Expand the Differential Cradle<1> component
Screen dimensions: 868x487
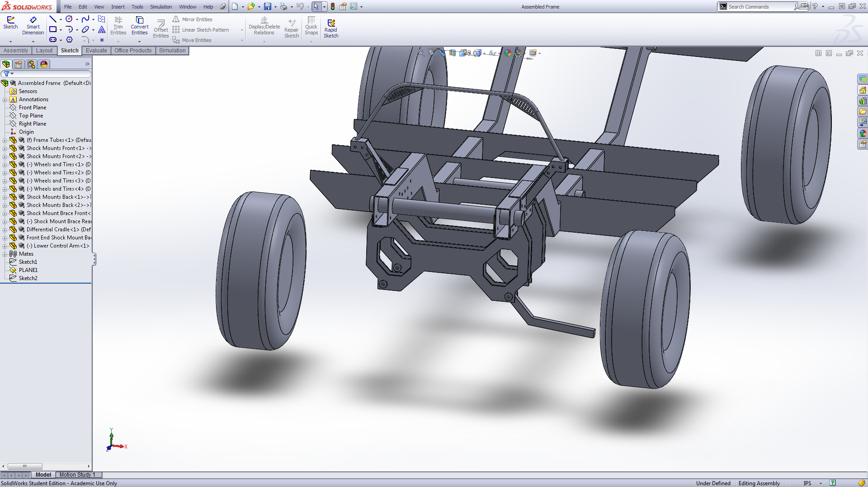tap(5, 230)
